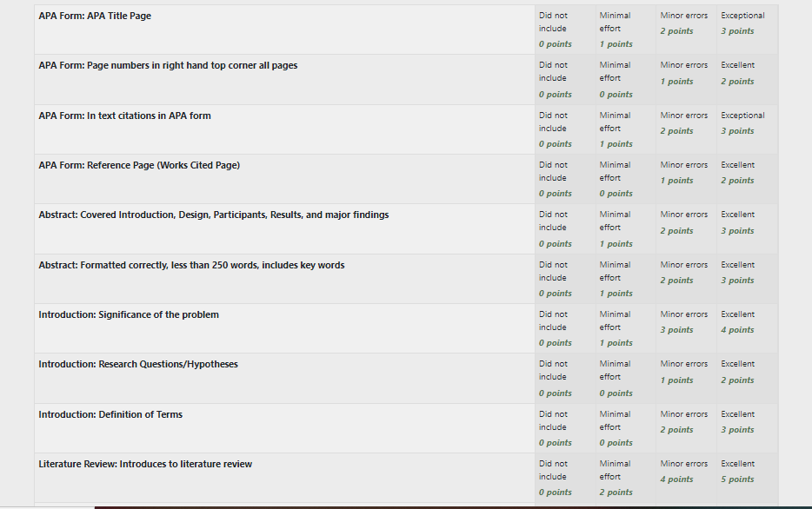The image size is (812, 509).
Task: Select Excellent for Reference Page (Works Cited Page)
Action: coord(748,179)
